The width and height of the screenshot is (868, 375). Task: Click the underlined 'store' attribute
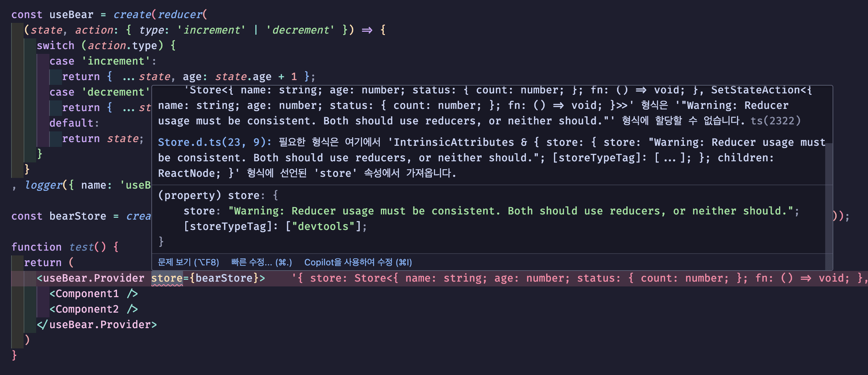pos(167,278)
